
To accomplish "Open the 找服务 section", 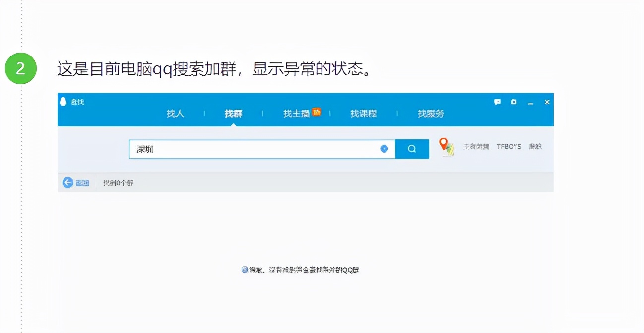I will (430, 113).
